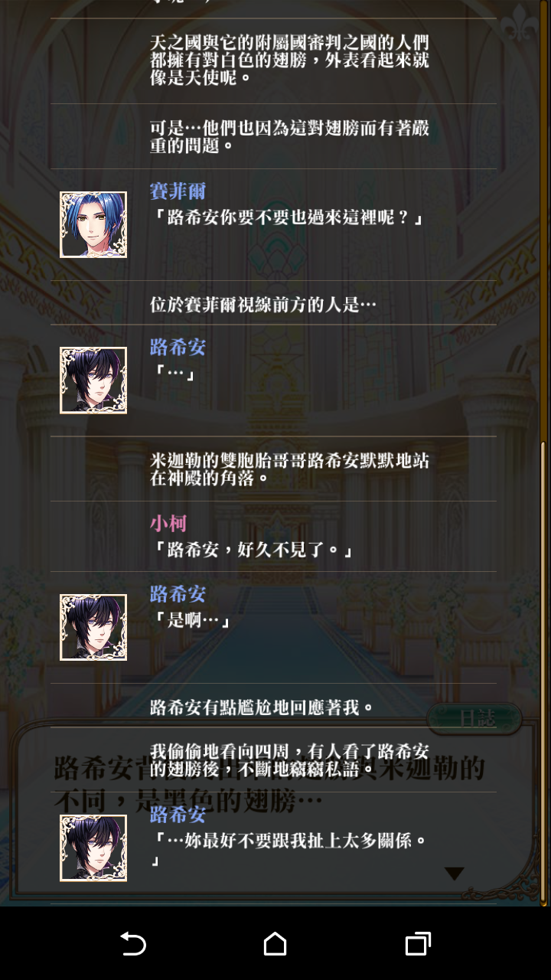Advance dialogue with the black down triangle
The width and height of the screenshot is (551, 980).
[455, 874]
